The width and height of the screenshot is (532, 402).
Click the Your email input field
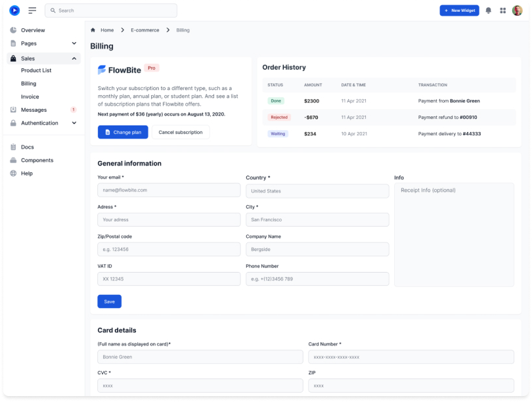(x=169, y=190)
